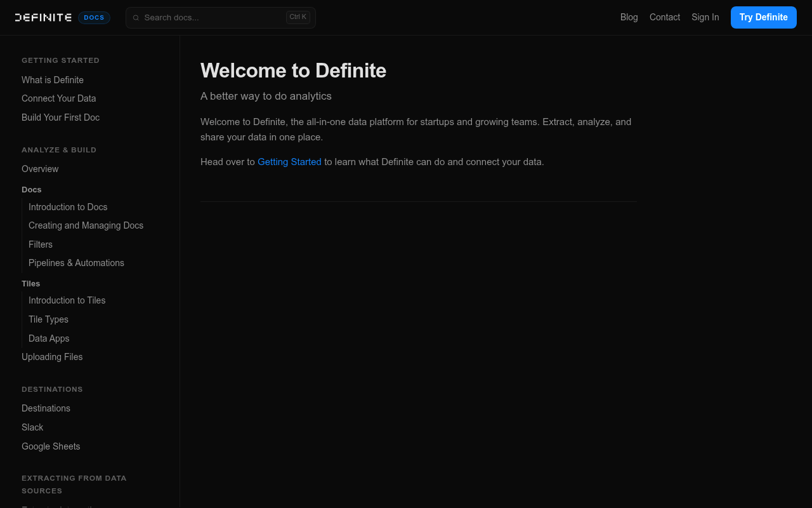Viewport: 812px width, 508px height.
Task: Open Pipelines & Automations page
Action: tap(76, 263)
